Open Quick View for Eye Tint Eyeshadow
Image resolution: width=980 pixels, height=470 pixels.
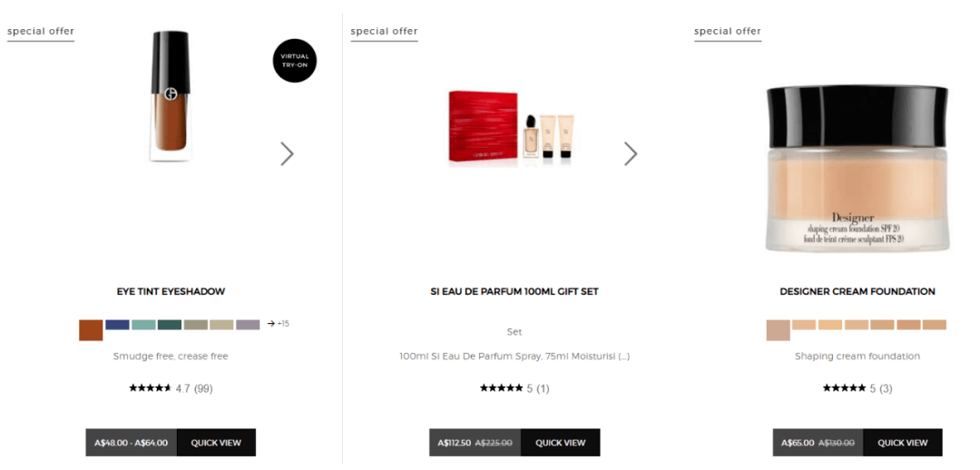click(216, 443)
